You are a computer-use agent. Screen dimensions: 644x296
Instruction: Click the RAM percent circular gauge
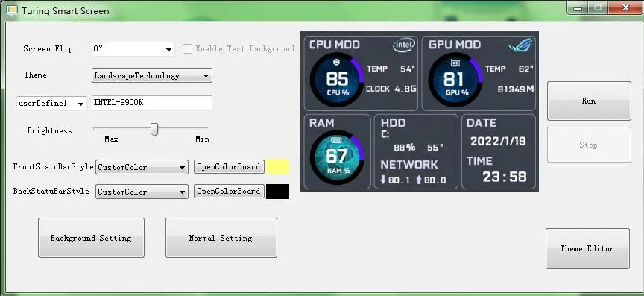click(337, 157)
